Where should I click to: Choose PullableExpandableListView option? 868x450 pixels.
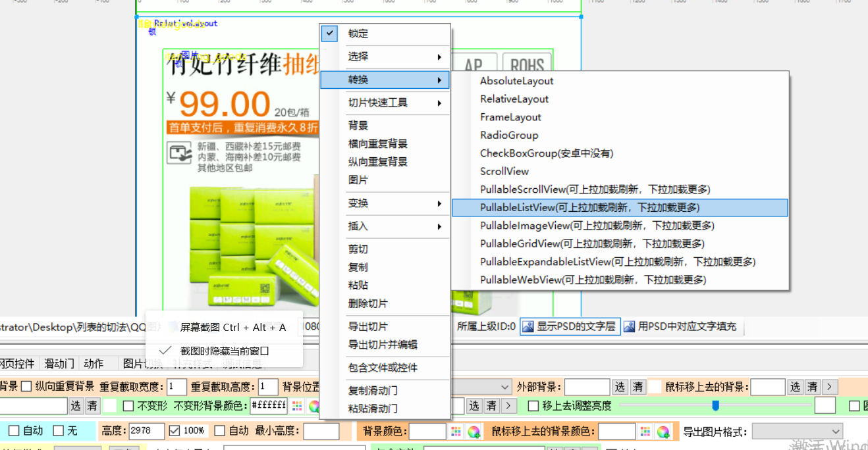pos(620,262)
